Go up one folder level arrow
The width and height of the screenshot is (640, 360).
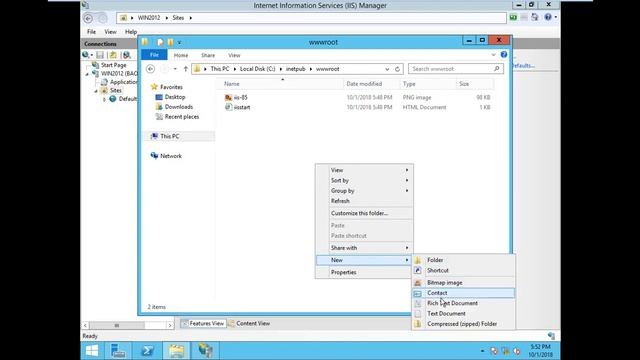pyautogui.click(x=186, y=69)
